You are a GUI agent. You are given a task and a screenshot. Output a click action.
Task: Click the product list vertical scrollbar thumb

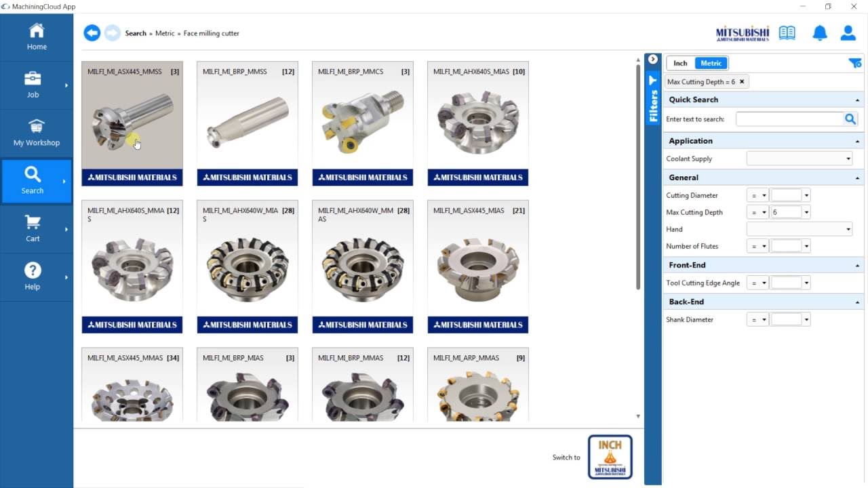click(x=638, y=178)
